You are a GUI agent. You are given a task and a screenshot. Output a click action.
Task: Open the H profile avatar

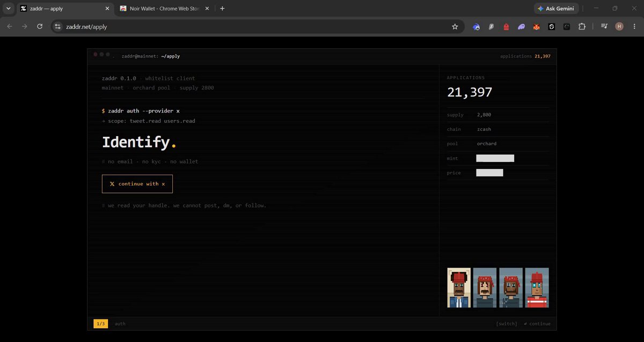coord(619,26)
